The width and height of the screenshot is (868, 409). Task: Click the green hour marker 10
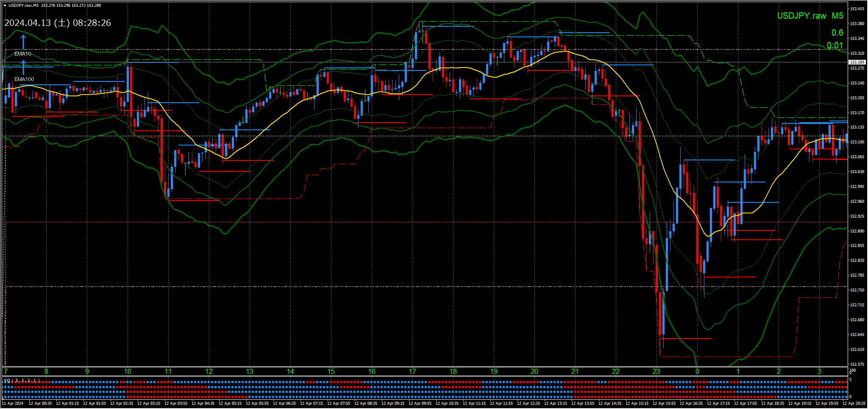(x=128, y=372)
